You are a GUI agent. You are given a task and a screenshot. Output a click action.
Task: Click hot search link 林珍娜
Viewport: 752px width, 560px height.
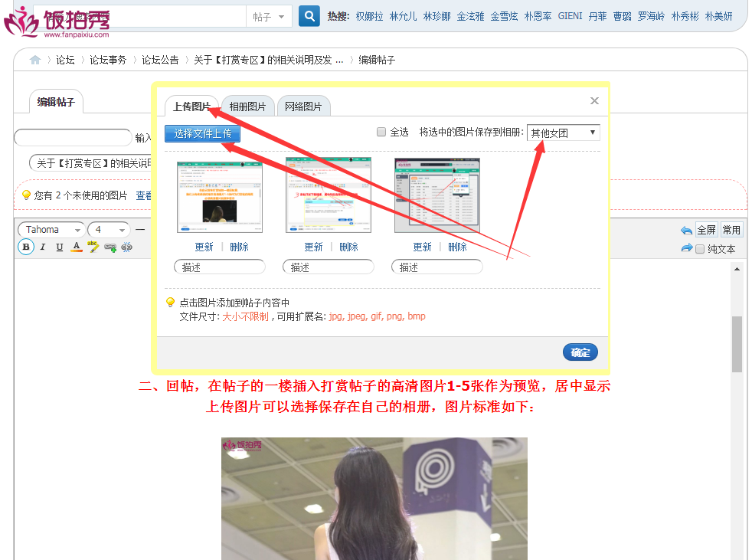coord(437,16)
